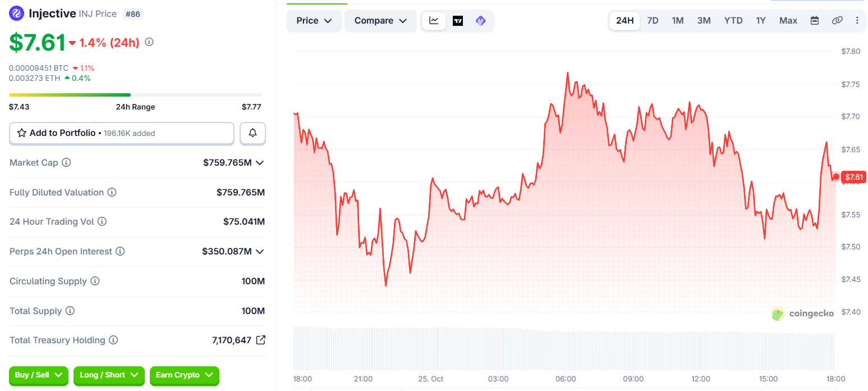Click the $7.80 y-axis label
The image size is (868, 391).
click(x=851, y=51)
